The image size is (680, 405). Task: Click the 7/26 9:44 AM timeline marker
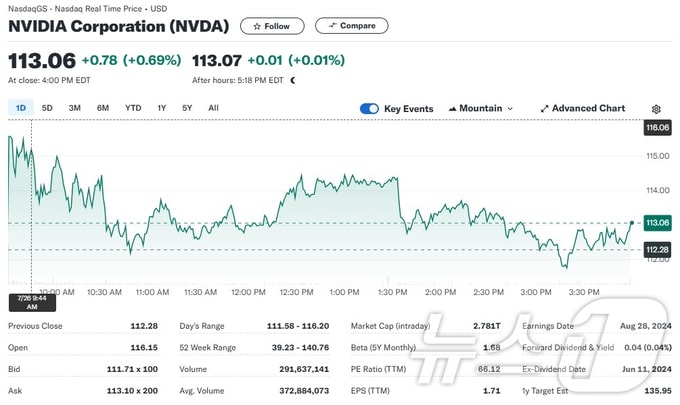click(x=33, y=303)
